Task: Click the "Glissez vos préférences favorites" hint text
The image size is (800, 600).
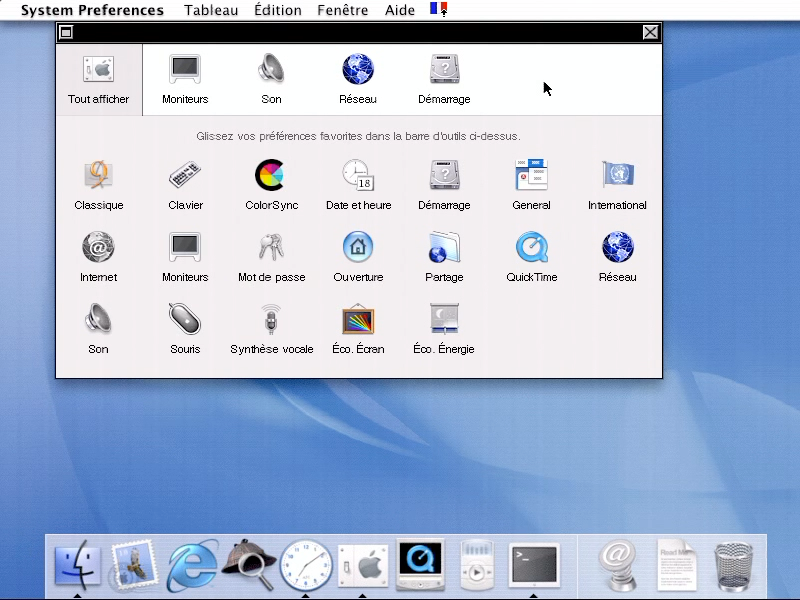Action: point(358,136)
